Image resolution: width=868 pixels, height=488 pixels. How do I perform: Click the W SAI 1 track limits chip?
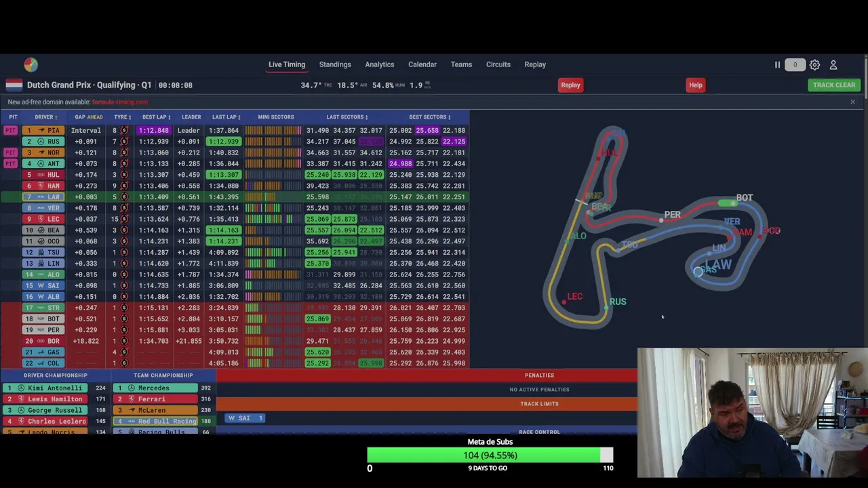(245, 418)
